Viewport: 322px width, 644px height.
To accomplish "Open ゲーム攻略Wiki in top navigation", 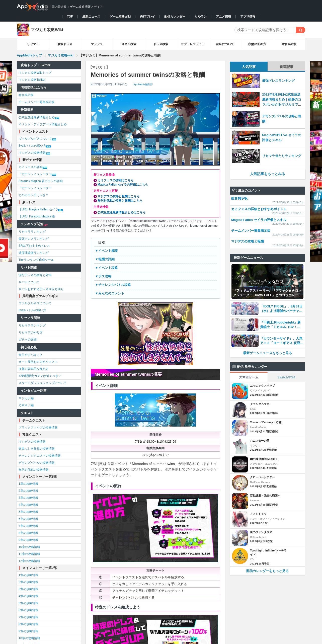I will point(120,17).
